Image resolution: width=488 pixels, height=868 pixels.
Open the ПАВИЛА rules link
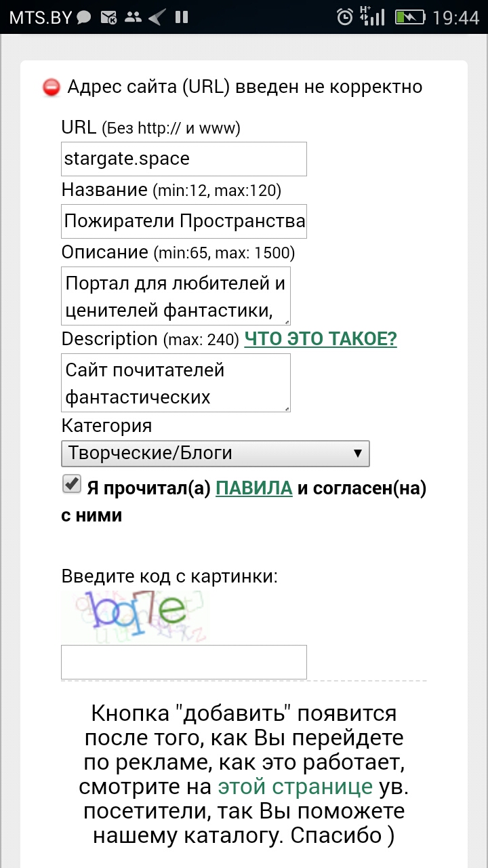point(253,488)
